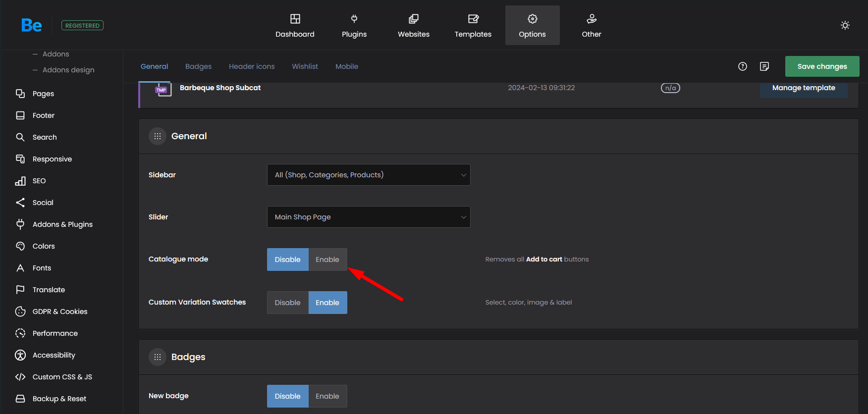Enable Custom Variation Swatches

click(327, 303)
